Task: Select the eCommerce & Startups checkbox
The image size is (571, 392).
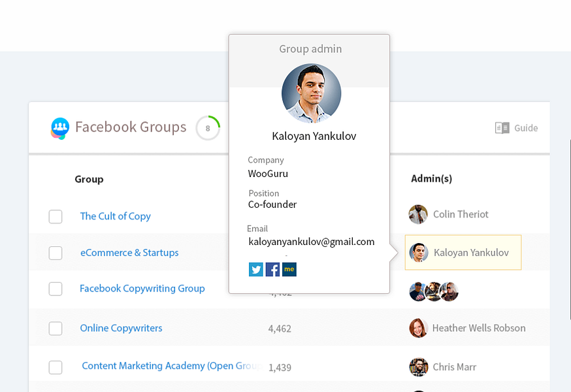Action: click(x=56, y=253)
